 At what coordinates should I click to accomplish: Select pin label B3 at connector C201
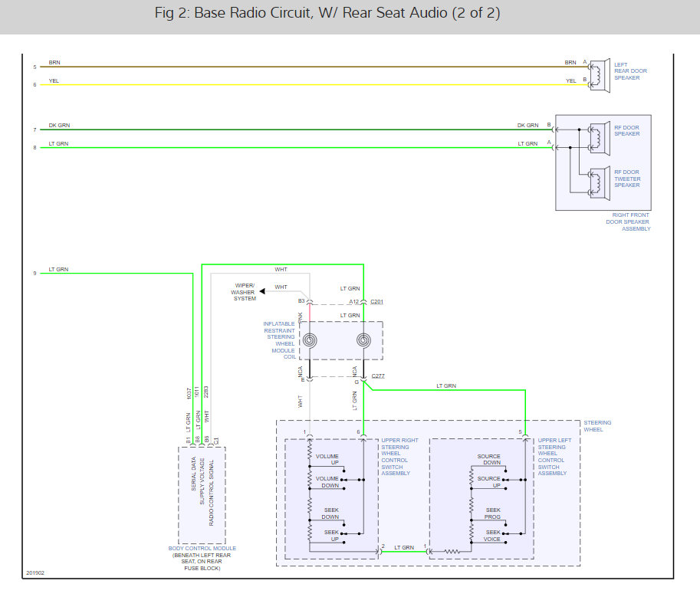301,300
